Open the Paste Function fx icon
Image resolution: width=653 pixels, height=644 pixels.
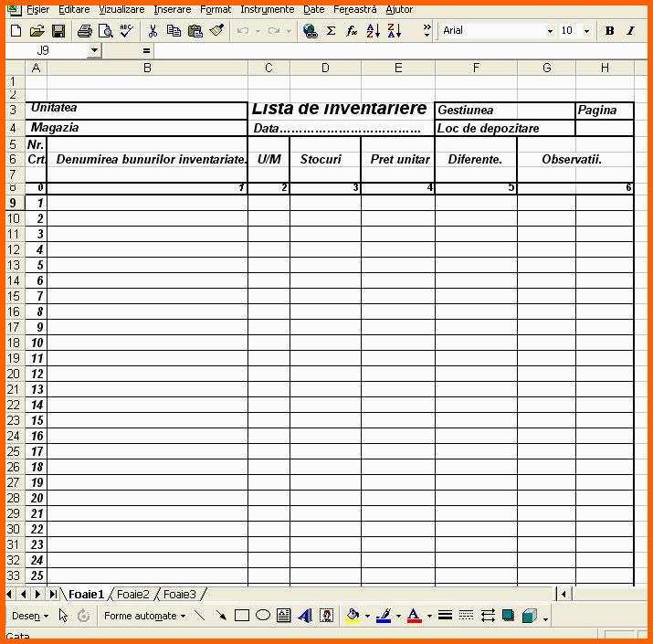[352, 30]
